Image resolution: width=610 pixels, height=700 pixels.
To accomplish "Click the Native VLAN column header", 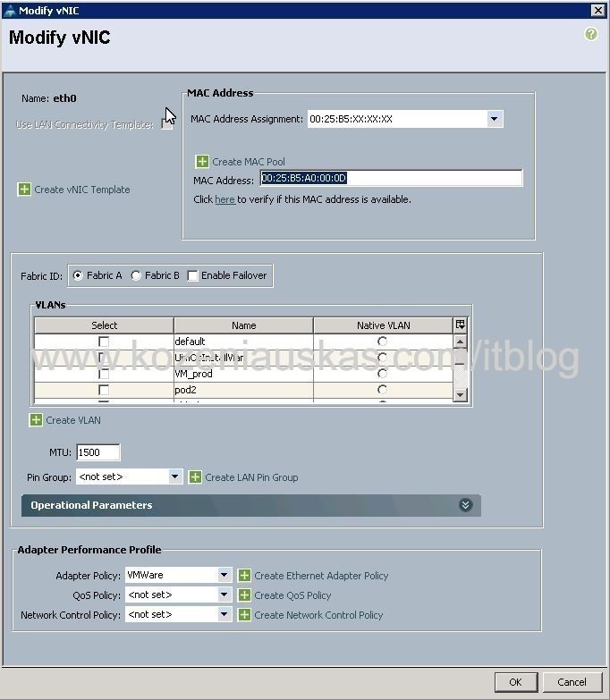I will point(383,325).
